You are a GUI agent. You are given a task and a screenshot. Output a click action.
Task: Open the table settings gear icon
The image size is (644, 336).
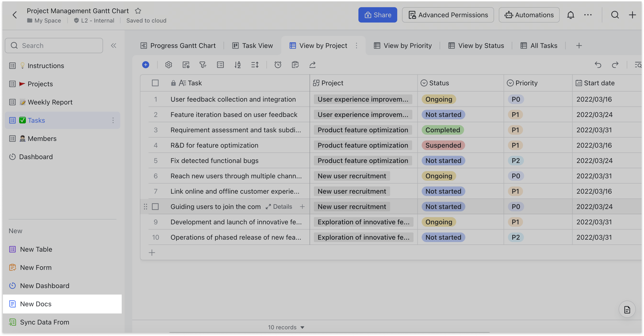coord(169,65)
